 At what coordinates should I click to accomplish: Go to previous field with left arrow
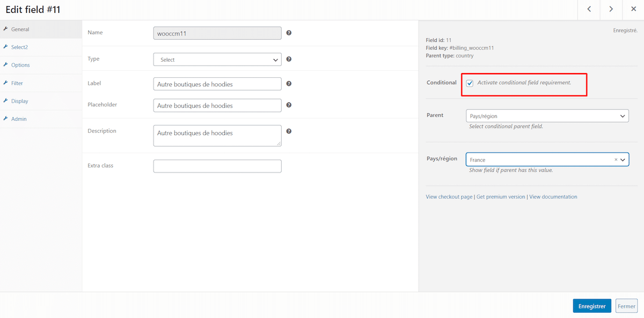pyautogui.click(x=589, y=9)
